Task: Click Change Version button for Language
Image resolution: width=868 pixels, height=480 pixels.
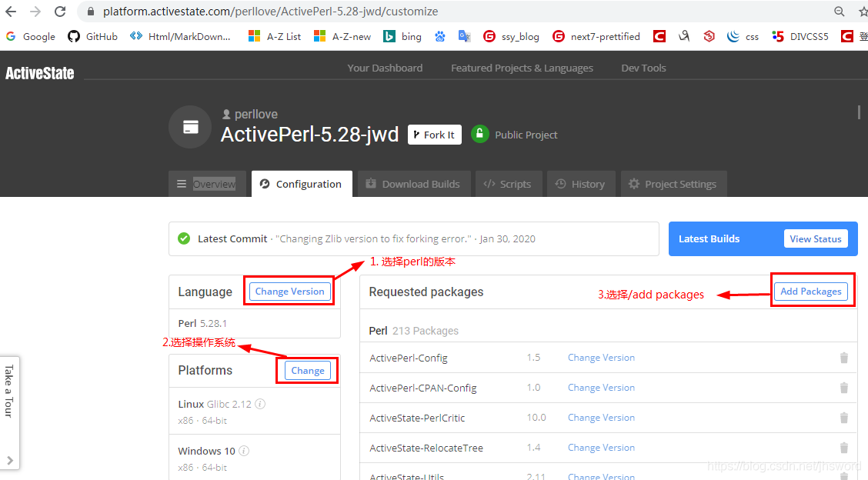Action: [x=289, y=292]
